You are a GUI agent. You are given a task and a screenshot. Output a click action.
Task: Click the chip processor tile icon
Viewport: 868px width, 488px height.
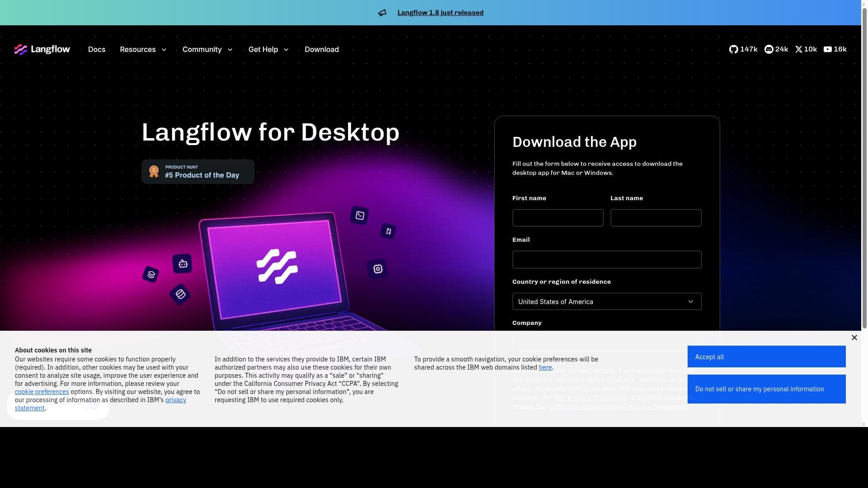377,269
